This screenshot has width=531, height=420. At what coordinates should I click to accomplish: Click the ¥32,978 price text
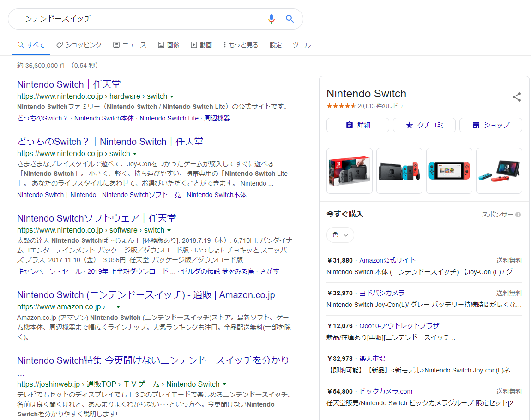340,359
